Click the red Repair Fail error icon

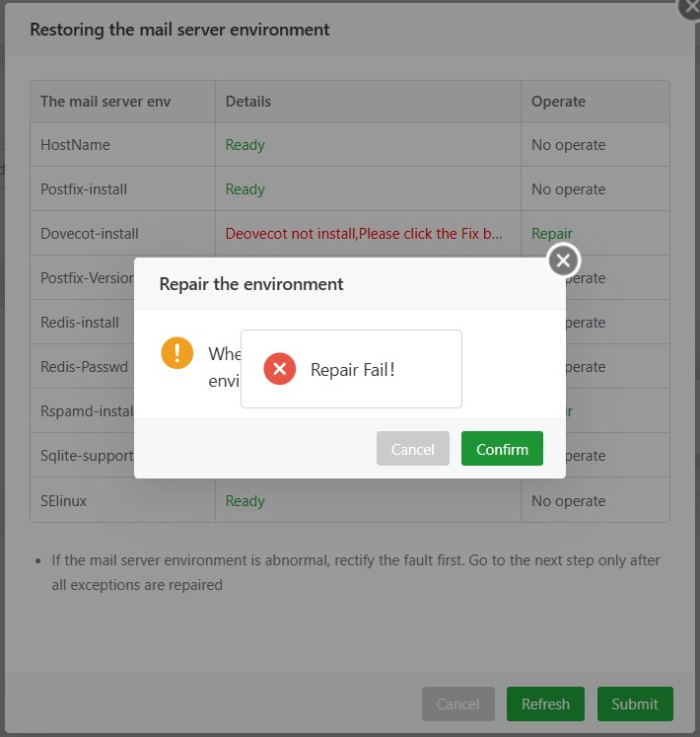click(x=280, y=369)
